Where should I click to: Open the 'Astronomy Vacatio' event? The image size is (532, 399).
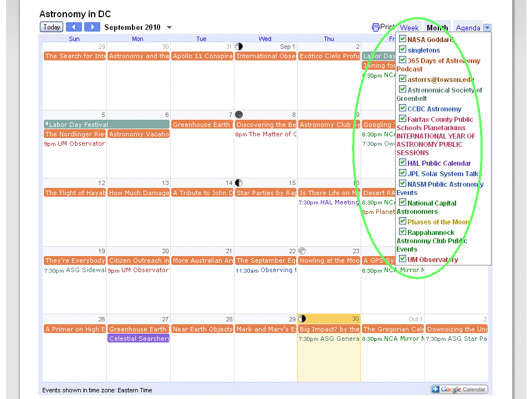139,134
